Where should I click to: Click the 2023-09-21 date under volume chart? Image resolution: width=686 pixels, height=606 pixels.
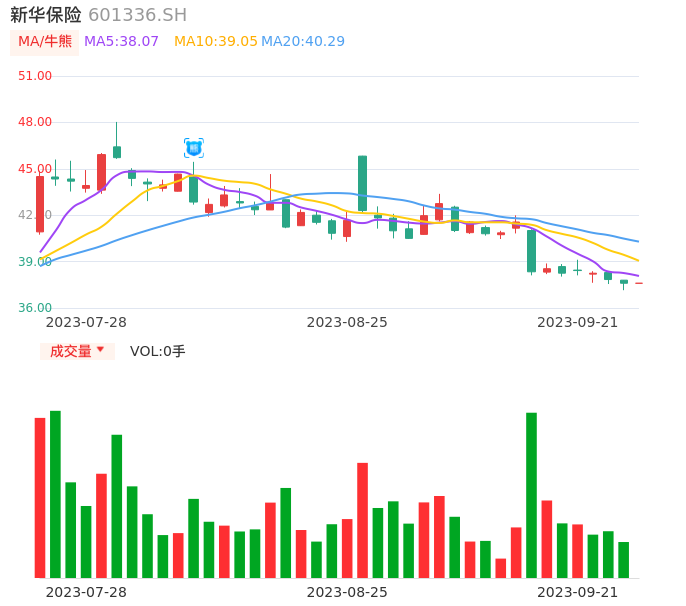tap(578, 592)
